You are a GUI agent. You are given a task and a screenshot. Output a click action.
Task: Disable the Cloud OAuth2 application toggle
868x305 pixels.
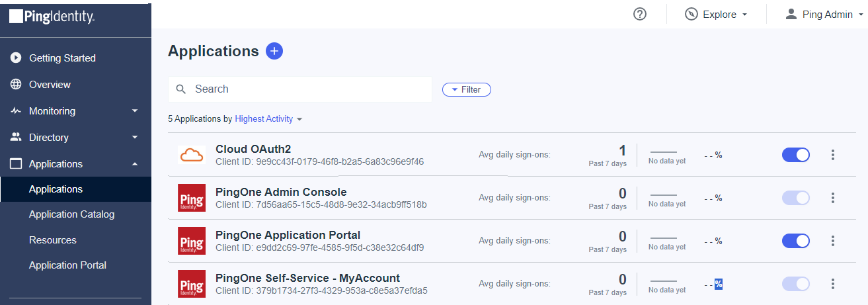coord(796,155)
